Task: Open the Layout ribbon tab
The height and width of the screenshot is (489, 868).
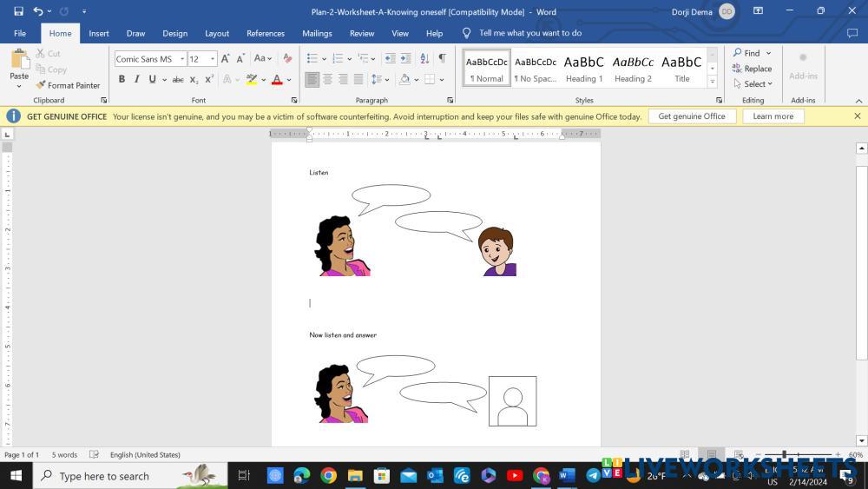Action: (x=217, y=33)
